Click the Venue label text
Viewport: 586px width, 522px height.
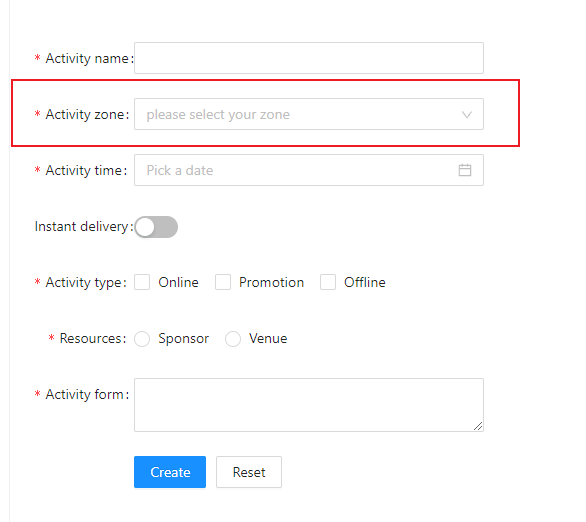coord(268,339)
